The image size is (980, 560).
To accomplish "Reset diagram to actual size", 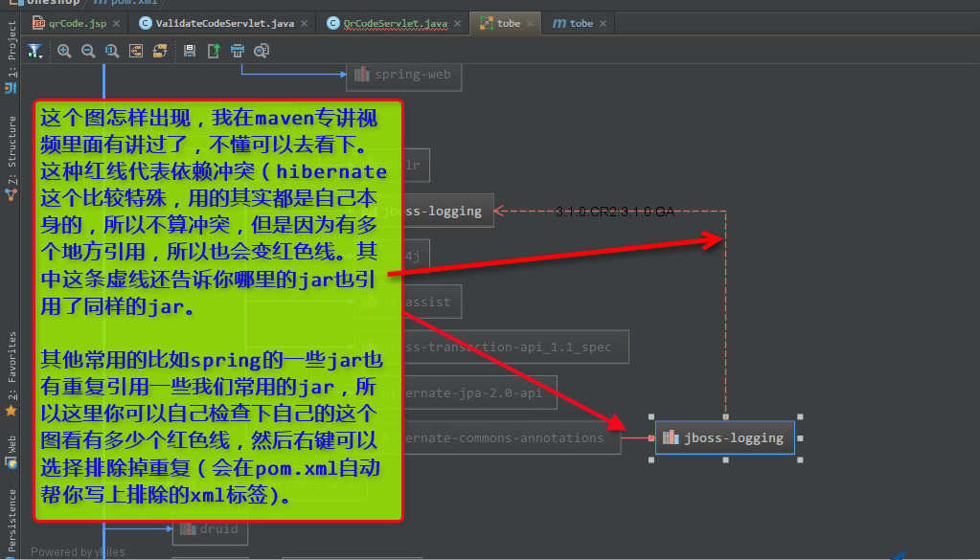I will pyautogui.click(x=112, y=51).
